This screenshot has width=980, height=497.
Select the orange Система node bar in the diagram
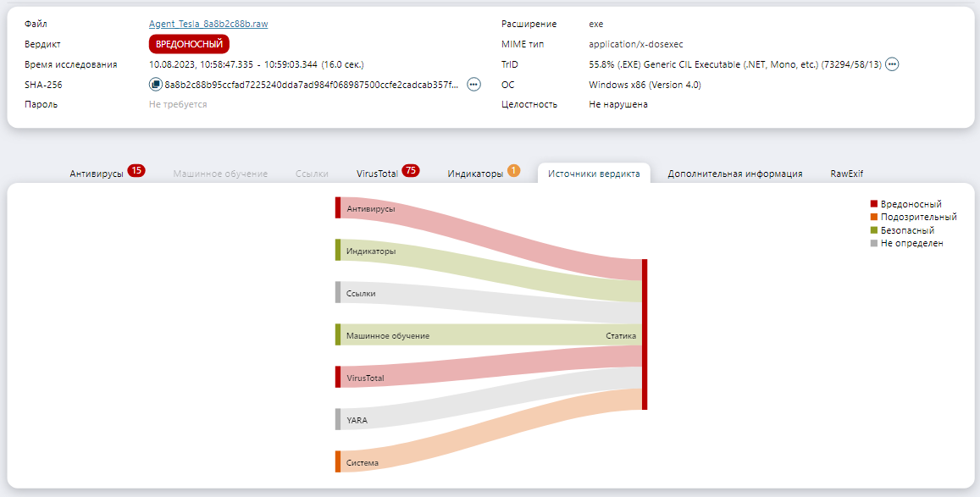[338, 461]
